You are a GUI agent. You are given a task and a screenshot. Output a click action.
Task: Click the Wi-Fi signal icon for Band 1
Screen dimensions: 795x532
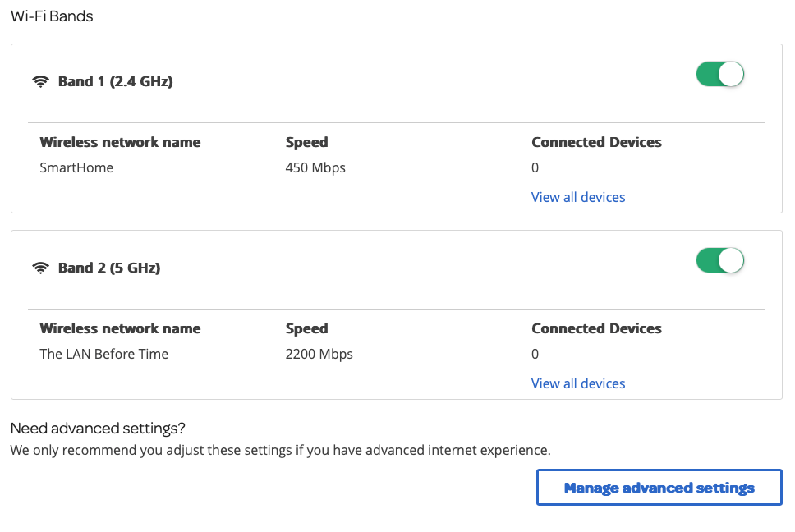click(x=40, y=82)
